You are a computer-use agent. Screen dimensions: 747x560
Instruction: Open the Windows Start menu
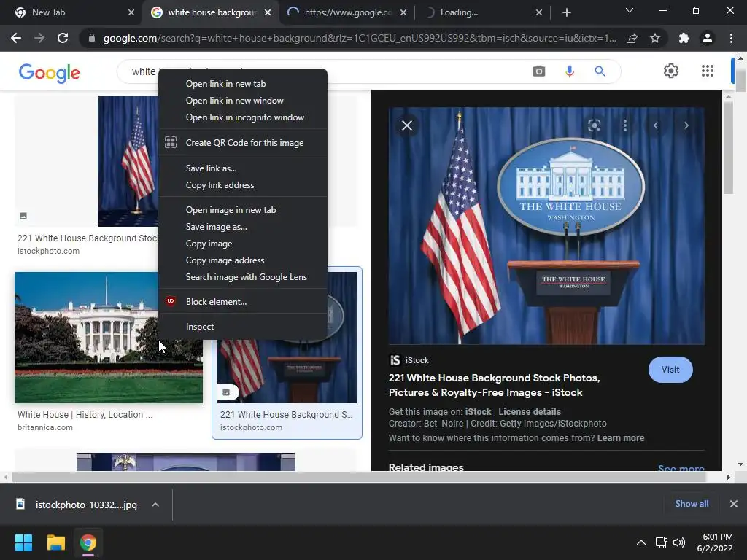23,542
